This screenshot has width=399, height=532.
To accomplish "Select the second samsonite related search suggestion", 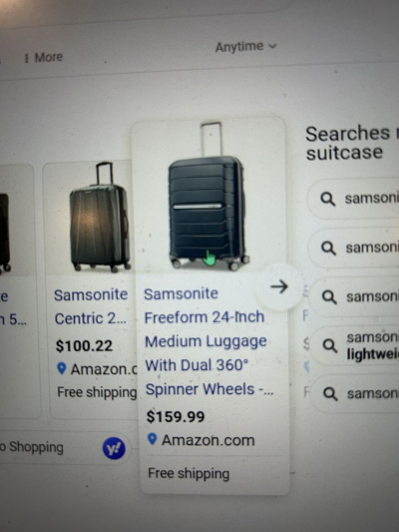I will (x=359, y=248).
